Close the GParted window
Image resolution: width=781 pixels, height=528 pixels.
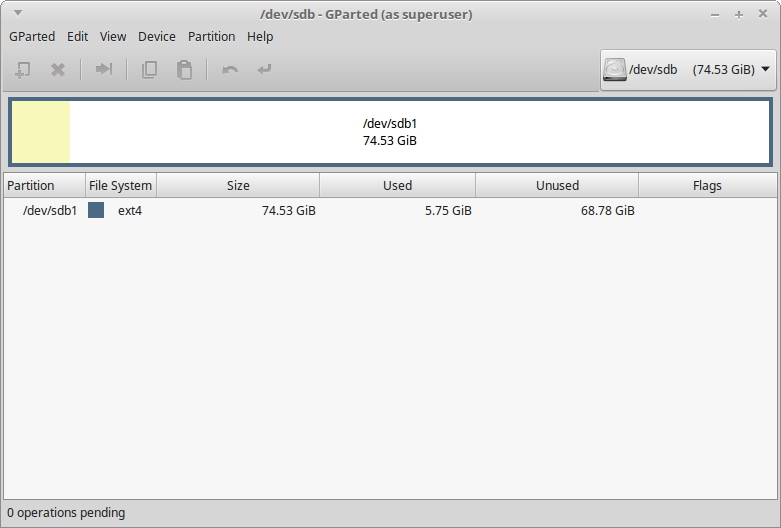pos(763,14)
